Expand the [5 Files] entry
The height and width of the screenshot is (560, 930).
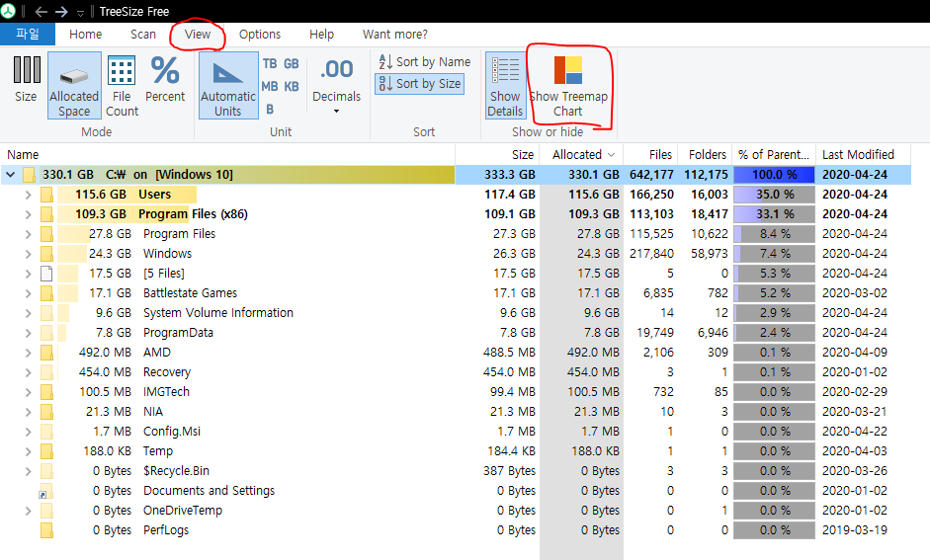[x=28, y=274]
